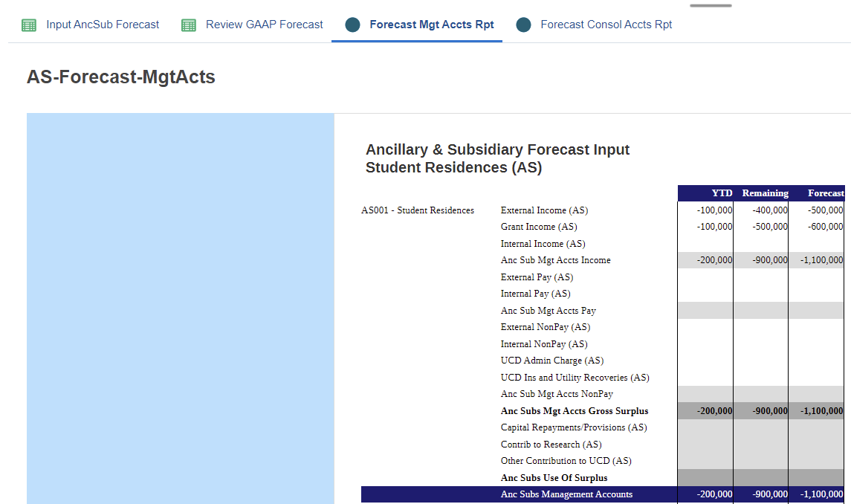
Task: Switch to Review GAAP Forecast tab
Action: click(264, 25)
